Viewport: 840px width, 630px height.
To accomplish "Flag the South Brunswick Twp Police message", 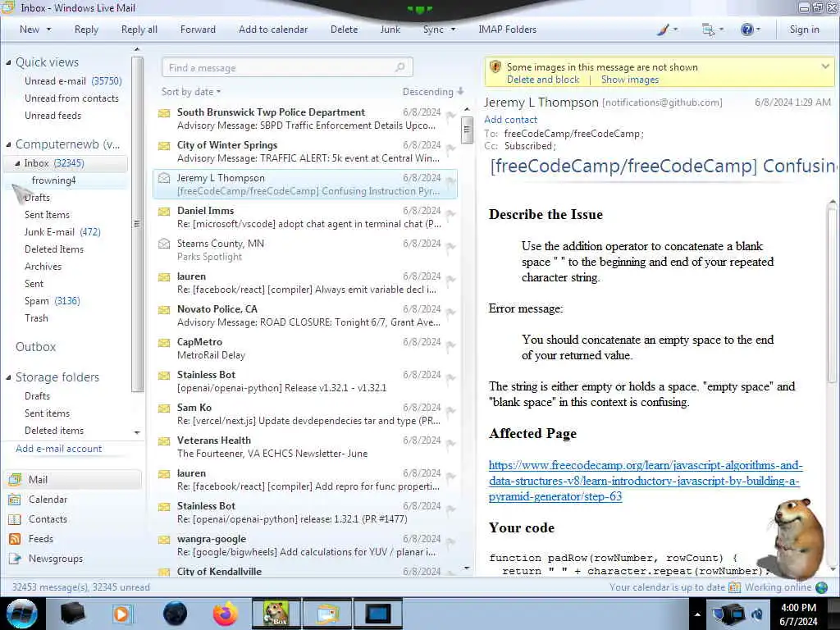I will coord(451,115).
